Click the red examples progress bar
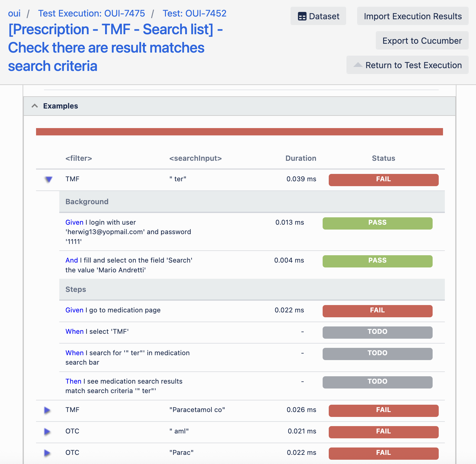 [x=239, y=132]
